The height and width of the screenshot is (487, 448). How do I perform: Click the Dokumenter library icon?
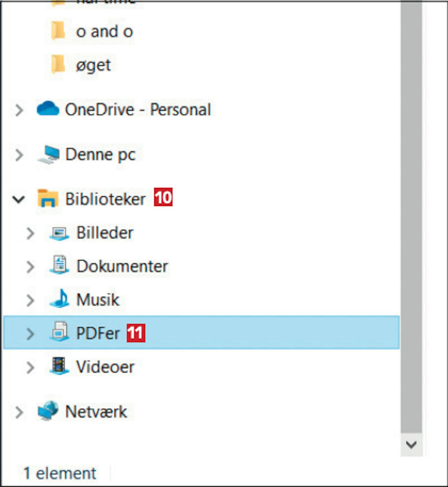(x=59, y=266)
